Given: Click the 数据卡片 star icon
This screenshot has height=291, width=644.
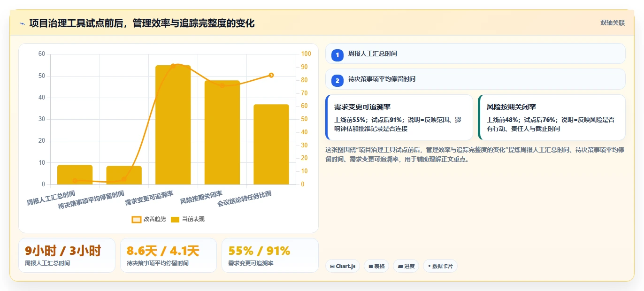Looking at the screenshot, I should [429, 266].
